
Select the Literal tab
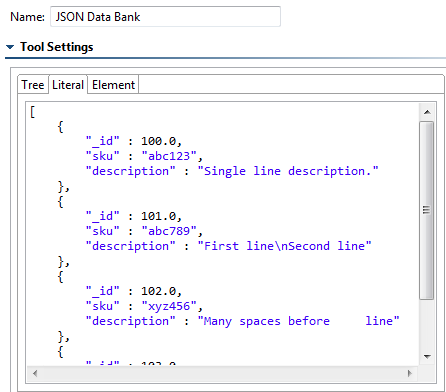click(68, 84)
